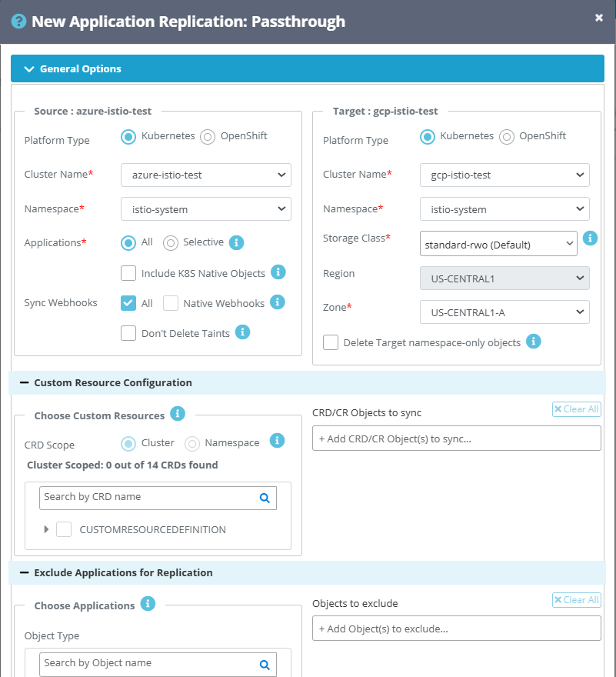Open Source Cluster Name dropdown azure-istio-test
This screenshot has width=616, height=677.
206,175
